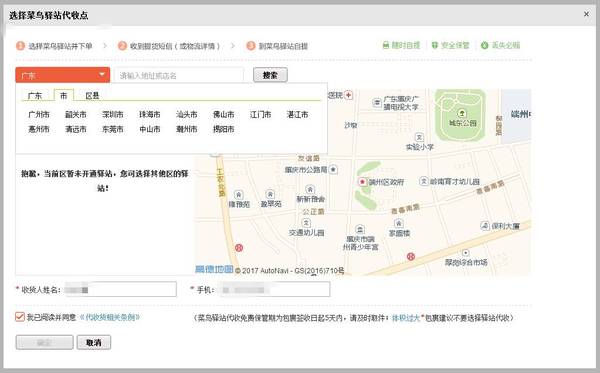Click the 高德地图 logo link

click(x=214, y=270)
